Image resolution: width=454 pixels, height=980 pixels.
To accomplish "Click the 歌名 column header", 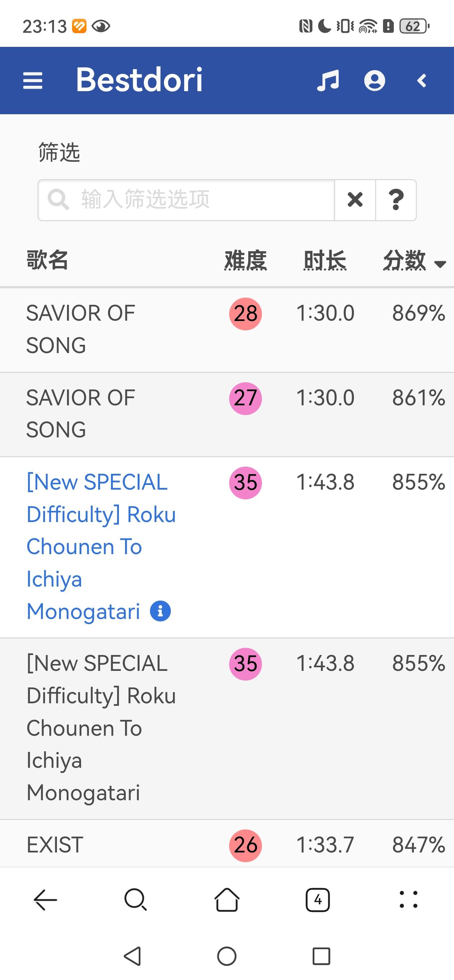I will click(47, 260).
